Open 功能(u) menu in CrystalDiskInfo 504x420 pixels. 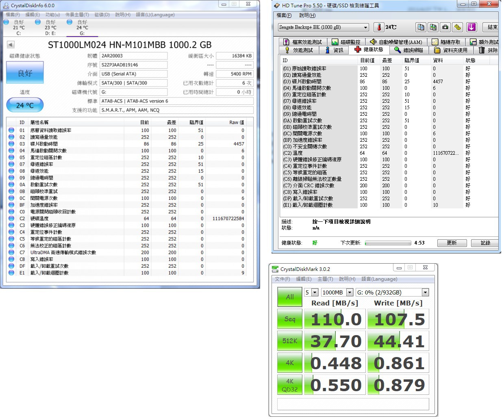click(53, 15)
